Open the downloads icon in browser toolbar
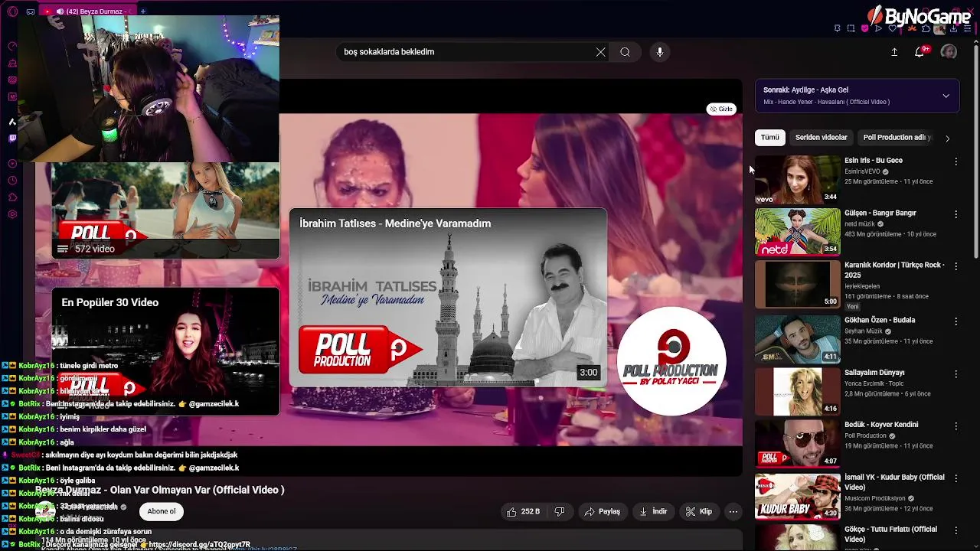 (x=953, y=28)
